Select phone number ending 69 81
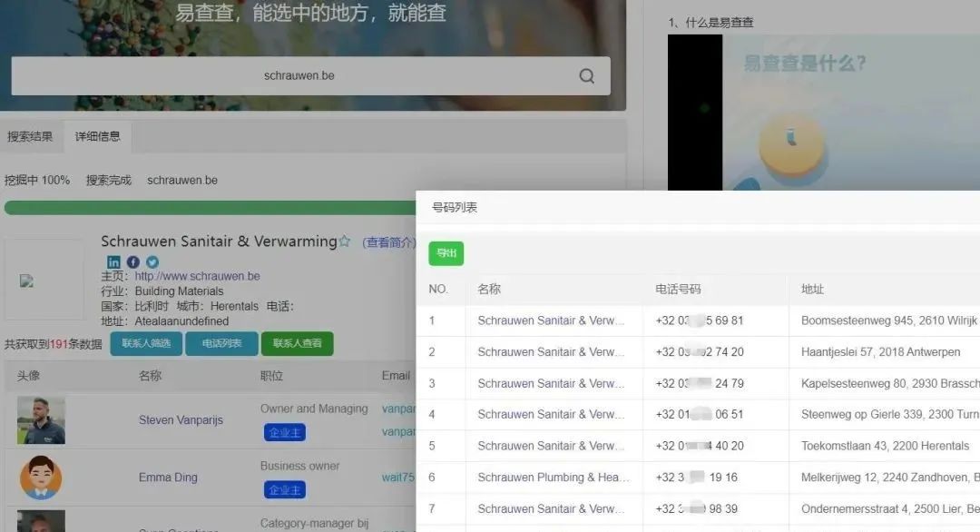The image size is (980, 532). (x=700, y=320)
